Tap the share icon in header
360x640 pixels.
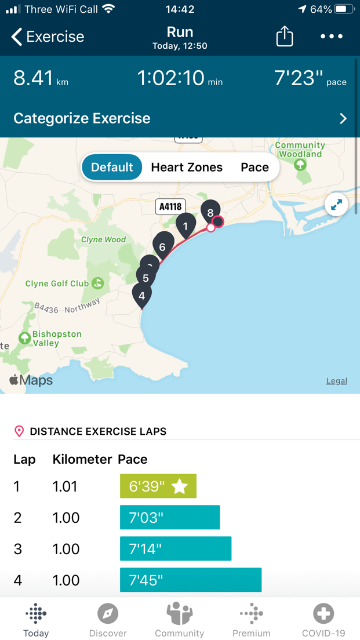(284, 36)
